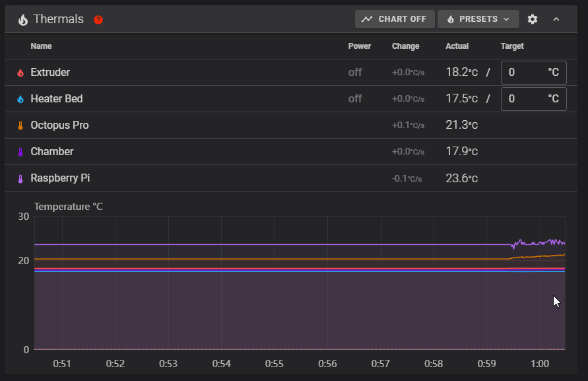Click the Extruder power off status
Screen dimensions: 588x381
click(x=355, y=73)
